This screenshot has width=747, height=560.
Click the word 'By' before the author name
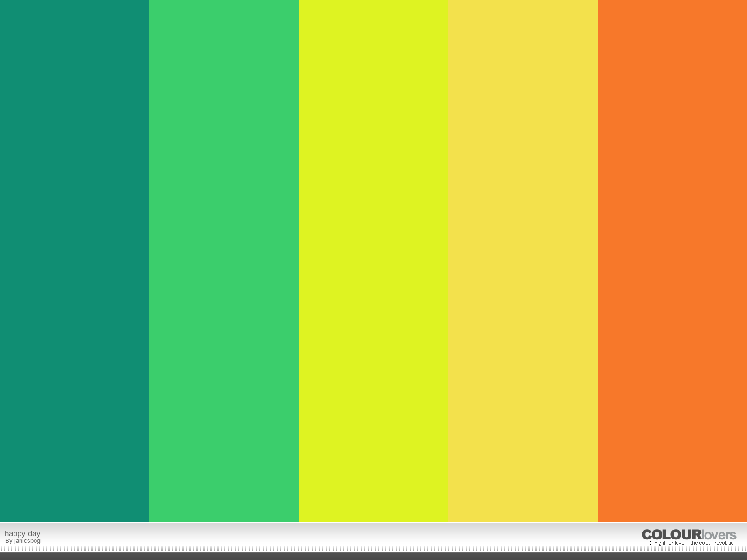click(8, 541)
